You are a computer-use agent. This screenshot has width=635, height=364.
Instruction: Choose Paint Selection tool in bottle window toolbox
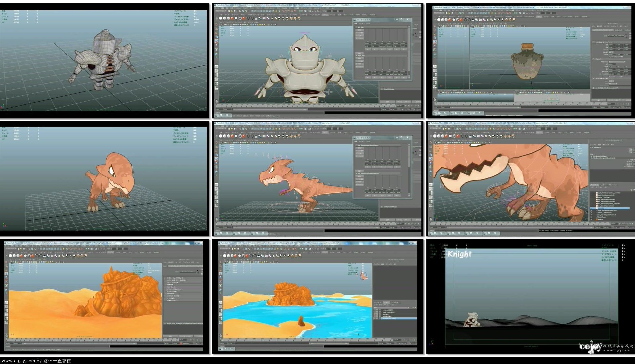click(x=435, y=34)
